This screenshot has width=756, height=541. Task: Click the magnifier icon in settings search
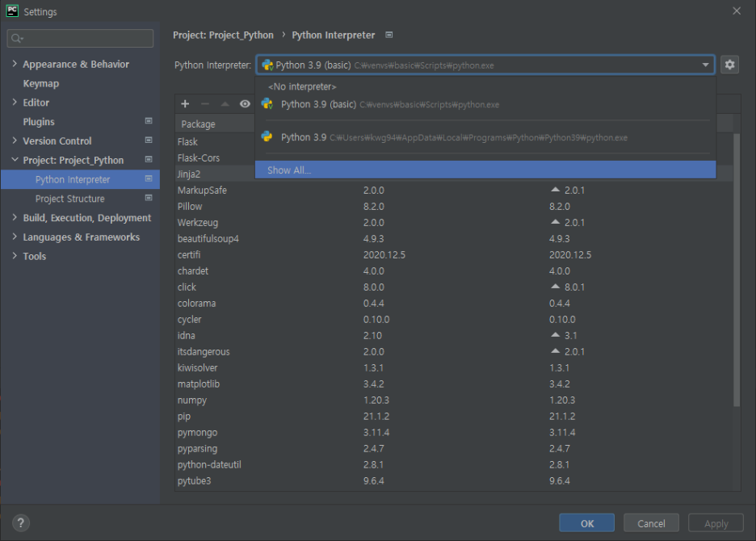tap(17, 38)
